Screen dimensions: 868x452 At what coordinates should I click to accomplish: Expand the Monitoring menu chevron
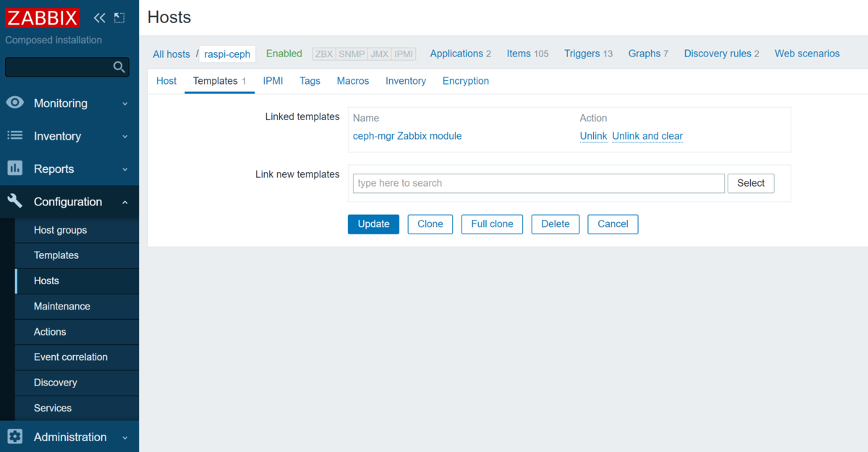coord(124,103)
